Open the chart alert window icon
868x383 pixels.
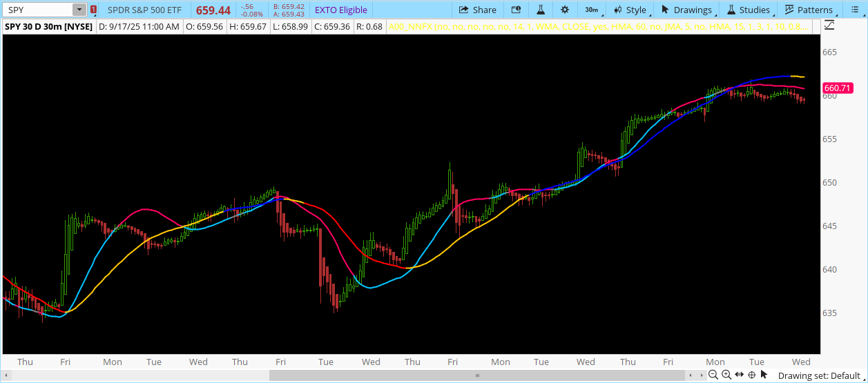tap(516, 10)
